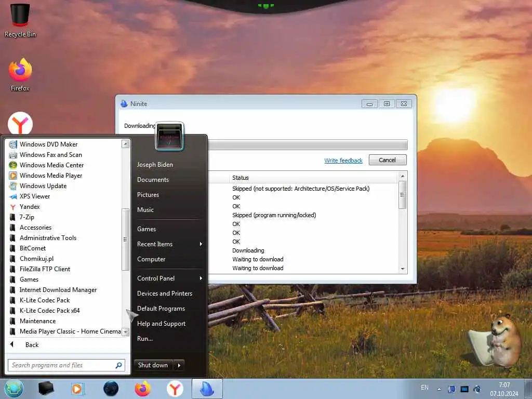Launch Firefox from the desktop icon
This screenshot has width=532, height=399.
click(x=20, y=75)
